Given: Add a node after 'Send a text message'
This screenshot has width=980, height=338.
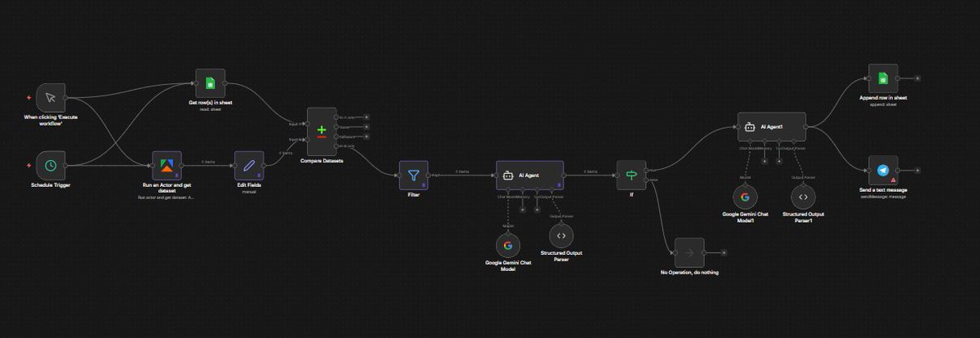Looking at the screenshot, I should (x=918, y=170).
